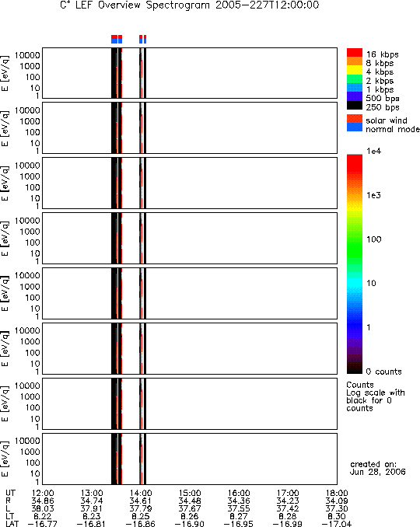Viewport: 420px width, 527px height.
Task: Click the 14:00 UT tick label
Action: [141, 493]
